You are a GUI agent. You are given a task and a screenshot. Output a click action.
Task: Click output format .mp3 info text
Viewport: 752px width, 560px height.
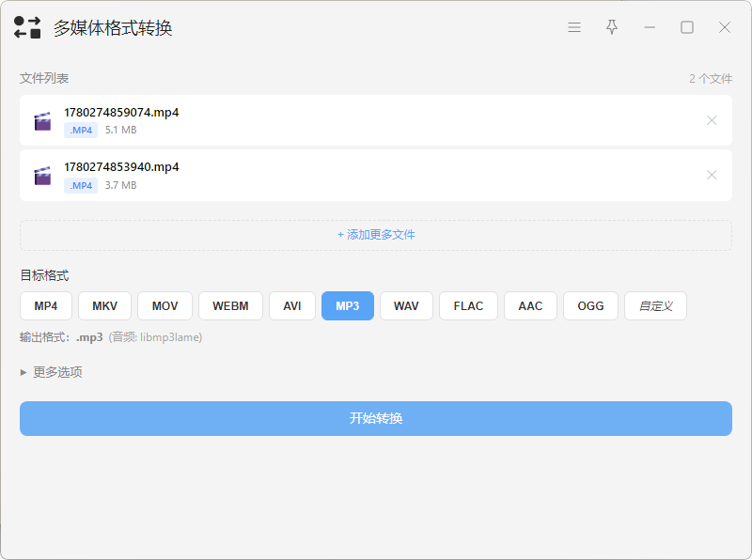click(x=111, y=337)
